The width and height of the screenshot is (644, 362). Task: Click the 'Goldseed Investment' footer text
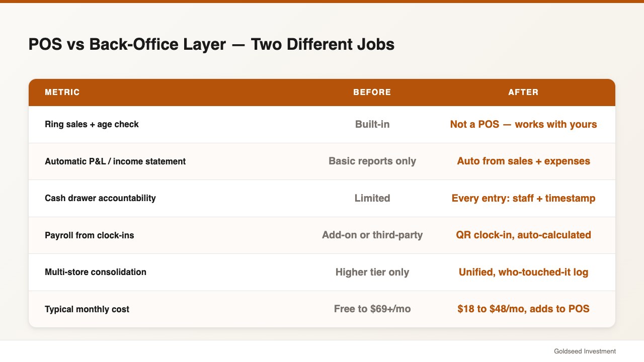585,351
